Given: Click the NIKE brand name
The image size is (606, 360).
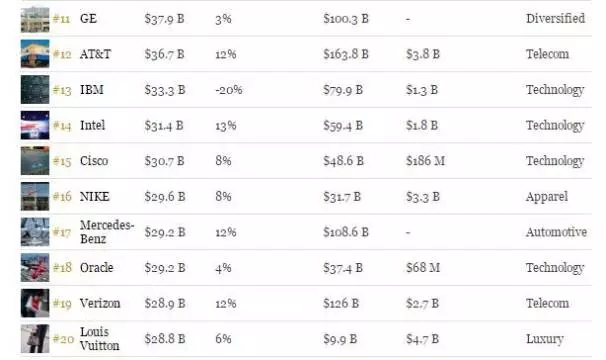Looking at the screenshot, I should pyautogui.click(x=95, y=196).
